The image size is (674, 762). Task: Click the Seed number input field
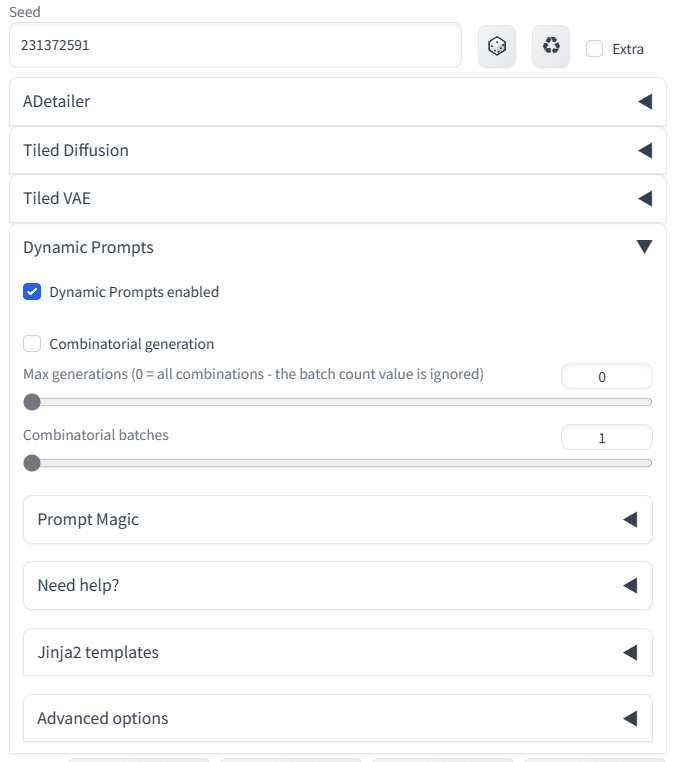tap(235, 46)
